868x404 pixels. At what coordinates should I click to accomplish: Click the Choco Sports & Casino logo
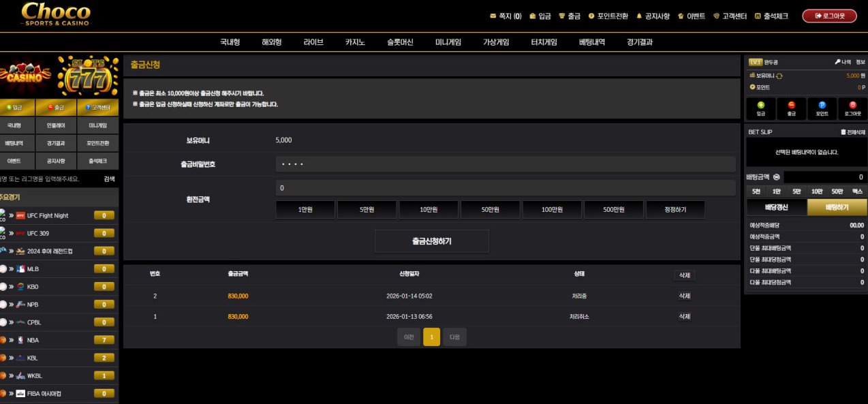click(x=55, y=14)
